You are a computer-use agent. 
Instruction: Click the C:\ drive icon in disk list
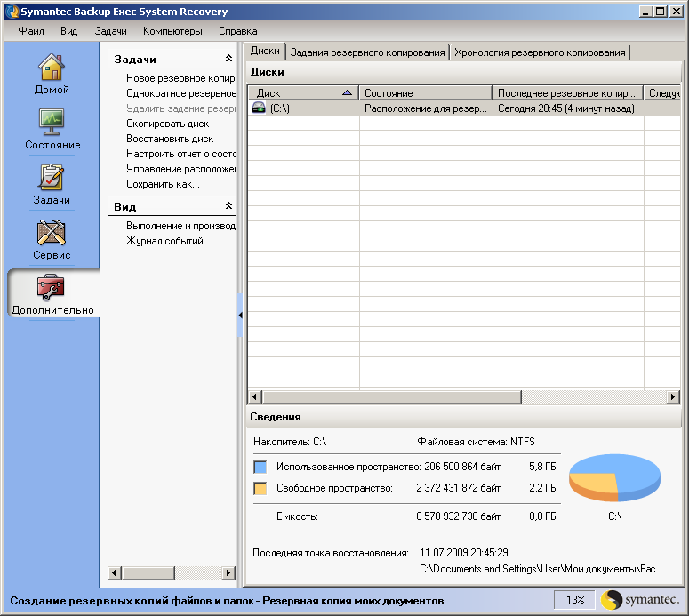tap(259, 108)
